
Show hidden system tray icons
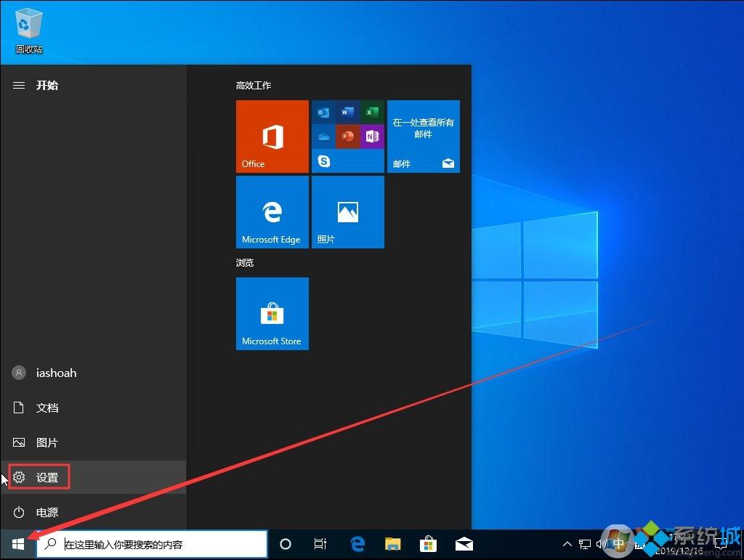567,543
